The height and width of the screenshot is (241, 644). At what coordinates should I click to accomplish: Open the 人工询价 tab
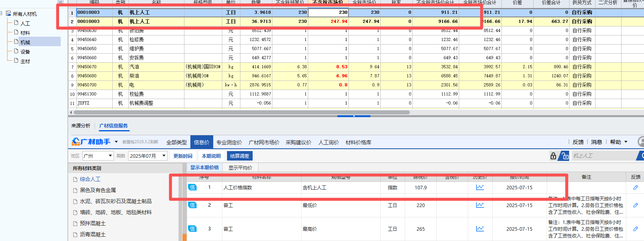coord(329,142)
